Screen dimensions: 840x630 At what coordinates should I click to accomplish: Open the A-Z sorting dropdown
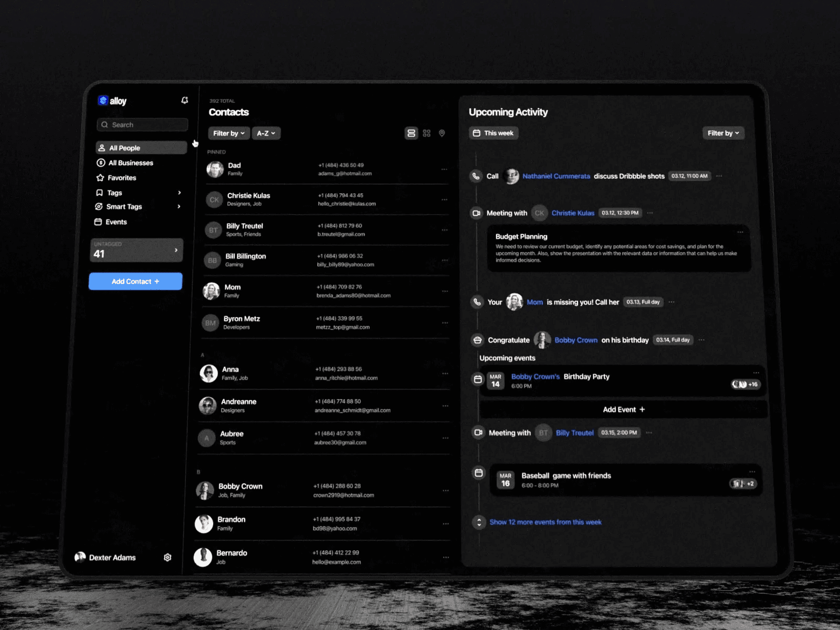[x=266, y=133]
